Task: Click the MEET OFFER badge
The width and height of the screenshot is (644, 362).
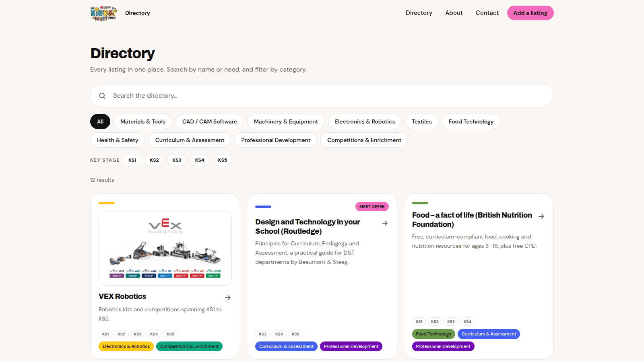Action: (x=372, y=207)
